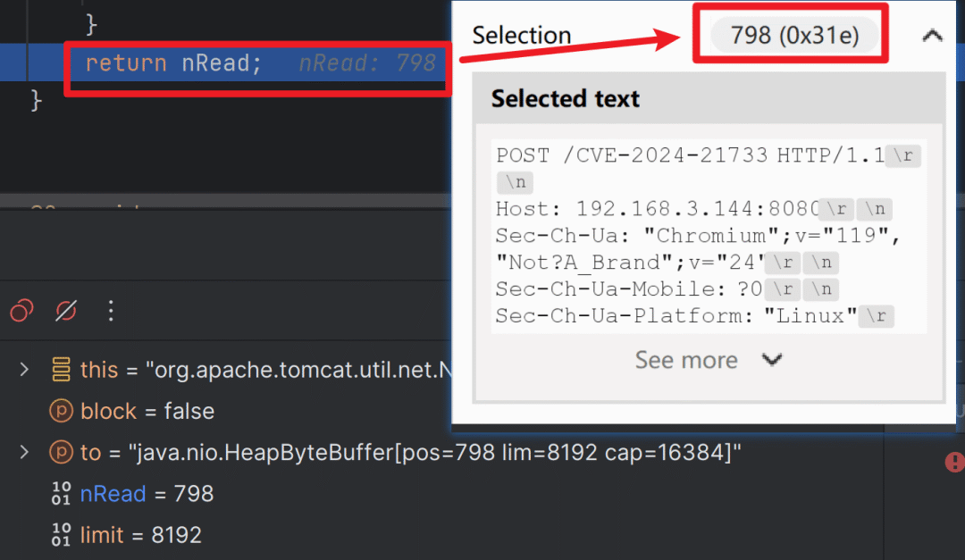Open the View Breakpoints icon

click(x=21, y=311)
